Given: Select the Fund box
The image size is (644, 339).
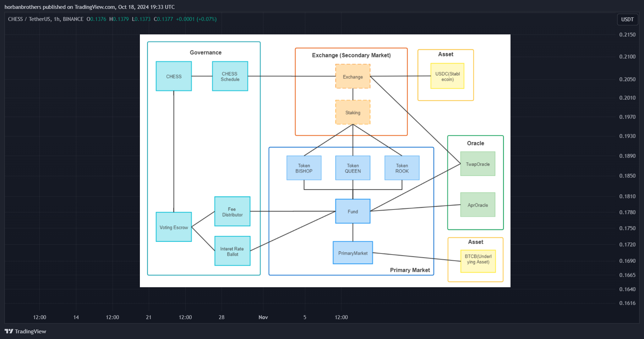Looking at the screenshot, I should (353, 211).
